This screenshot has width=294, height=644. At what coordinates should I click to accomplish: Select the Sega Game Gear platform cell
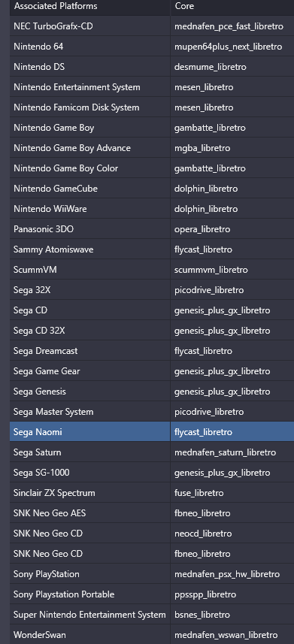coord(90,371)
